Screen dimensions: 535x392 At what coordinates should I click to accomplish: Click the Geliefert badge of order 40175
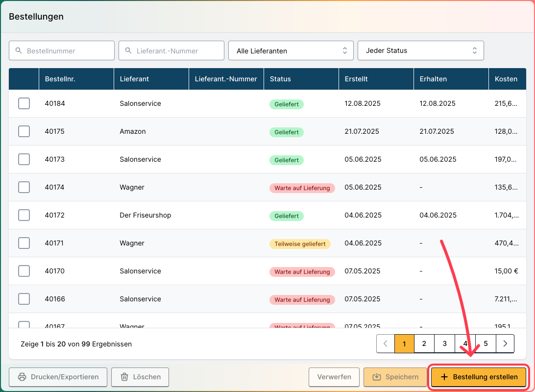pyautogui.click(x=287, y=132)
